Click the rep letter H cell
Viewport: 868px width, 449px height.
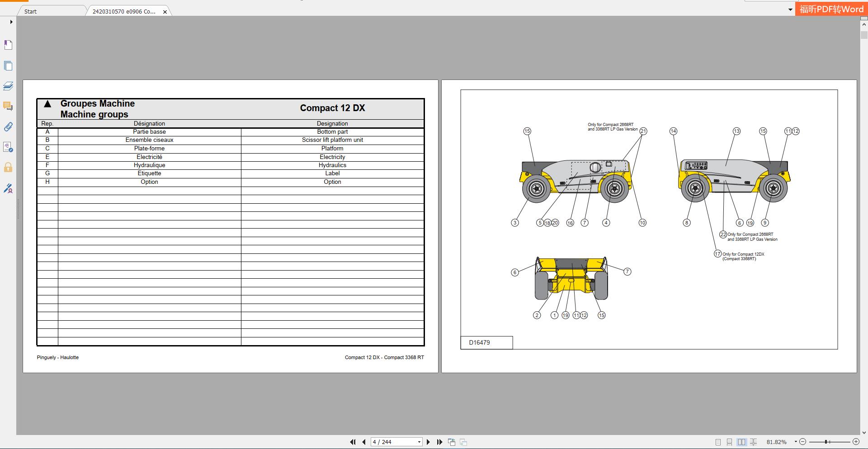[x=47, y=182]
